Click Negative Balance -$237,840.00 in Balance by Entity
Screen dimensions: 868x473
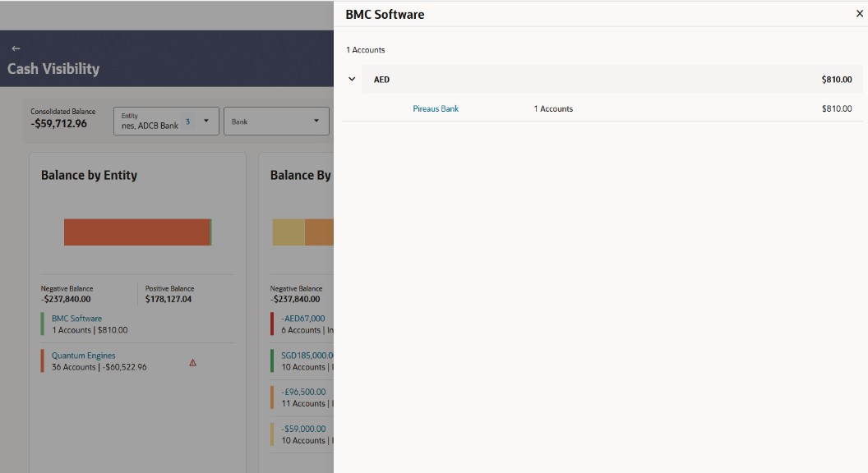(x=66, y=299)
